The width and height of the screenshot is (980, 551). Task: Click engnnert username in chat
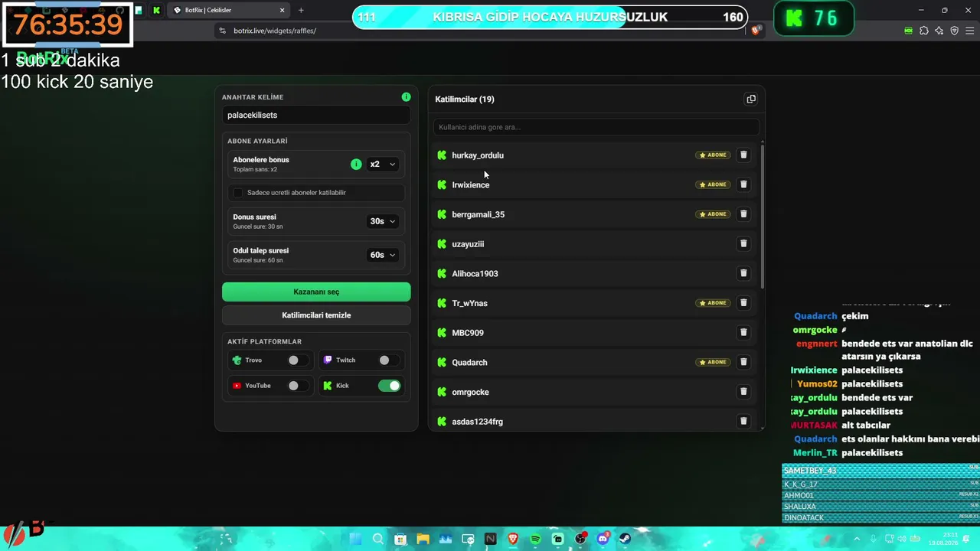[816, 344]
